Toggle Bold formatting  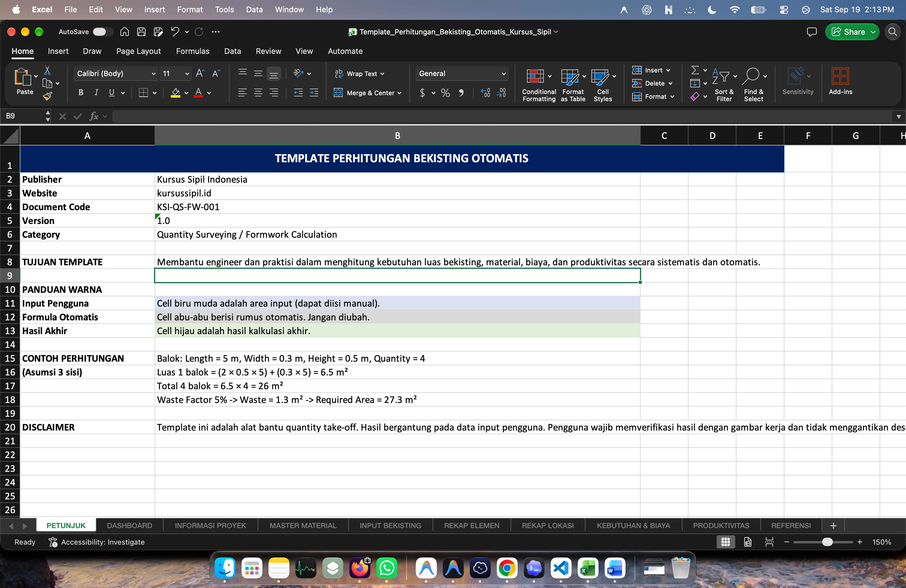coord(81,93)
